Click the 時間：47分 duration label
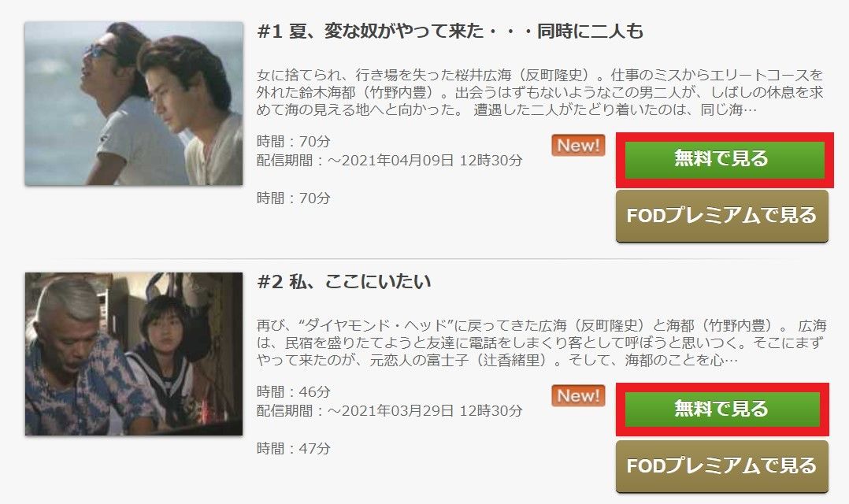The height and width of the screenshot is (504, 849). coord(294,449)
